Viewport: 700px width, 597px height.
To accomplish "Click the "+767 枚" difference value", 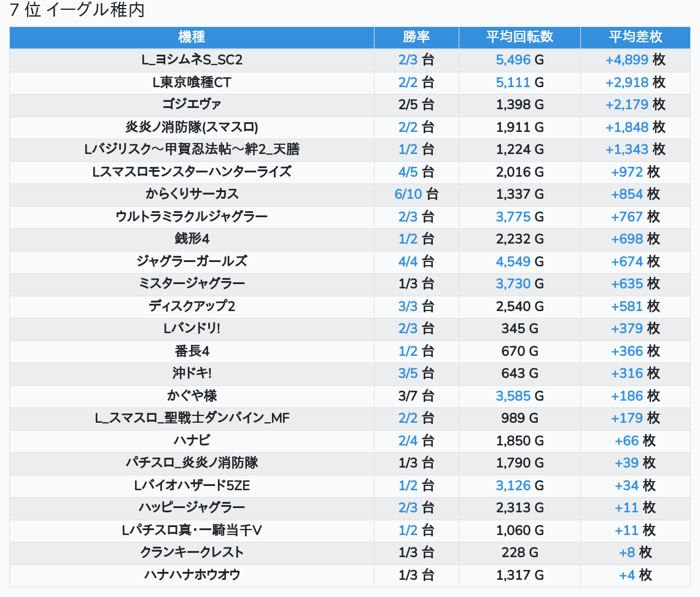I will (x=636, y=217).
